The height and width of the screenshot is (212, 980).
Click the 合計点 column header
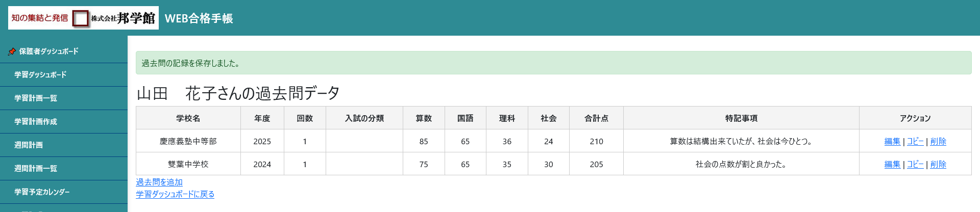(x=596, y=118)
